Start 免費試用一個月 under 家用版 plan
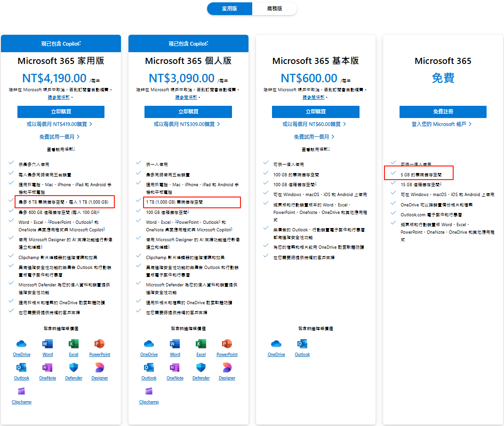Viewport: 504px width, 426px height. pos(59,137)
